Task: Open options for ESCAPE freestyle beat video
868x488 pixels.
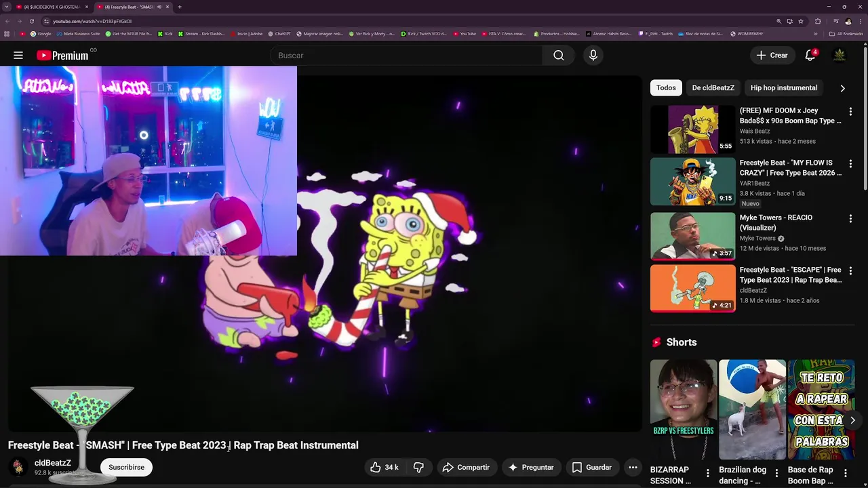Action: pyautogui.click(x=850, y=270)
